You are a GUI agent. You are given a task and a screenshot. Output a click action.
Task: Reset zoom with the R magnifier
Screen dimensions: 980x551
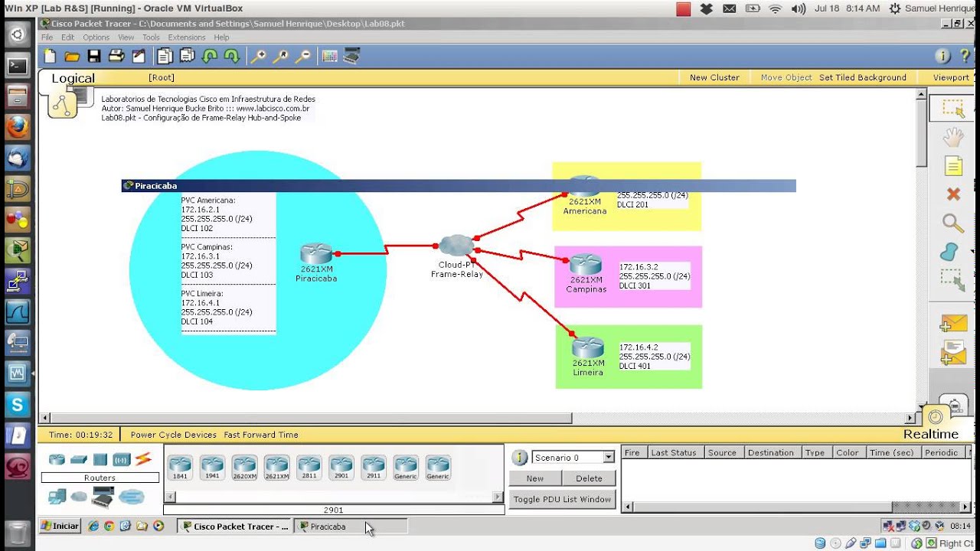[281, 56]
